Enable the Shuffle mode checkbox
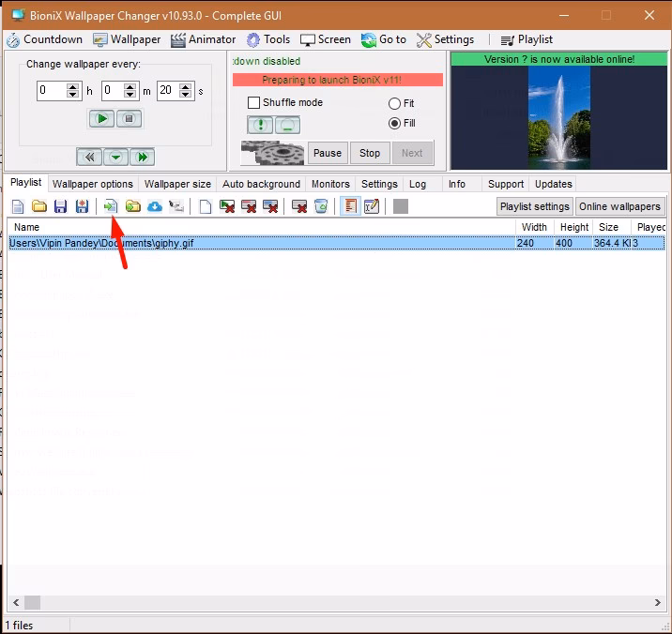The height and width of the screenshot is (634, 672). [253, 103]
